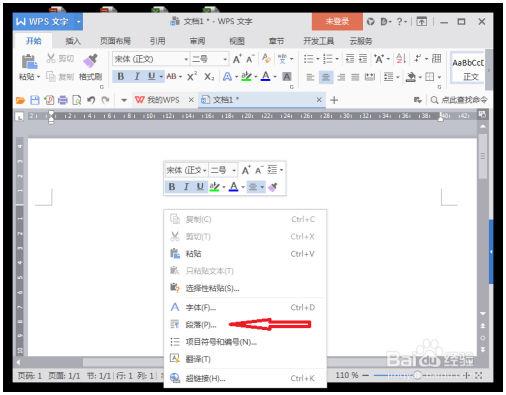Image resolution: width=506 pixels, height=395 pixels.
Task: Click the superscript X² icon
Action: click(192, 77)
